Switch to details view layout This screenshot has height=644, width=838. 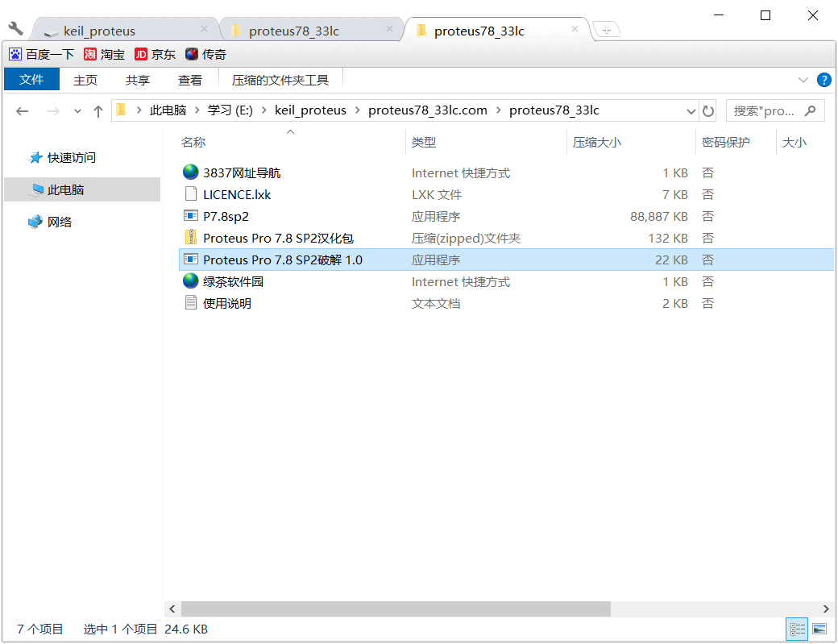coord(797,629)
